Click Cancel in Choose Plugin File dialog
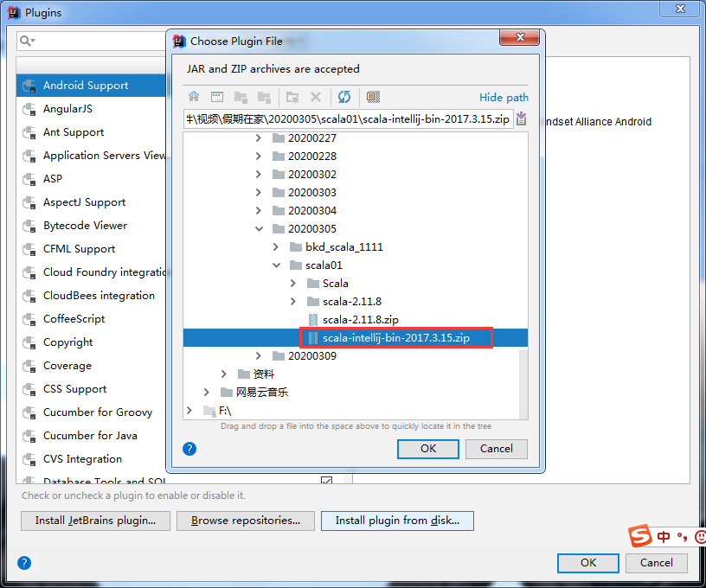The height and width of the screenshot is (588, 706). [496, 449]
